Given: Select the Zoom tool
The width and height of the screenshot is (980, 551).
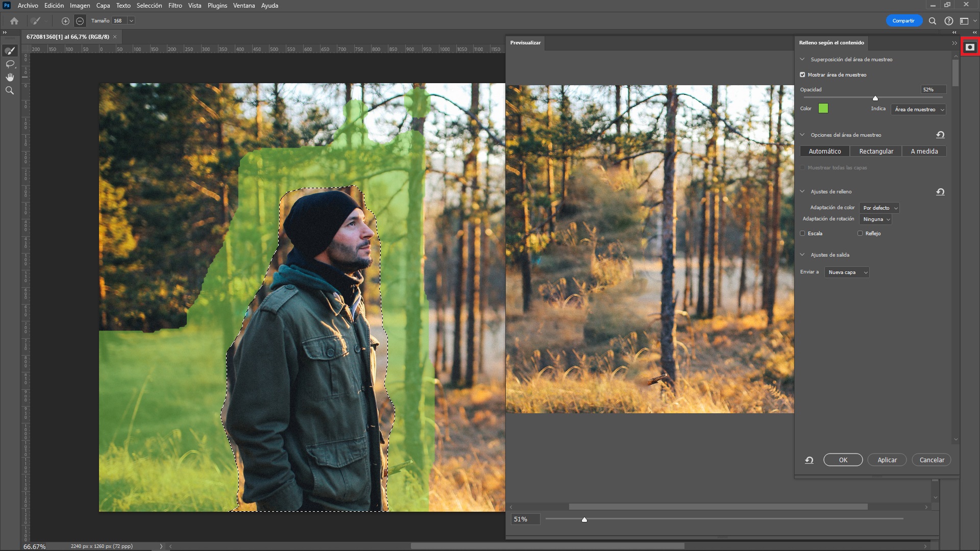Looking at the screenshot, I should (x=10, y=90).
